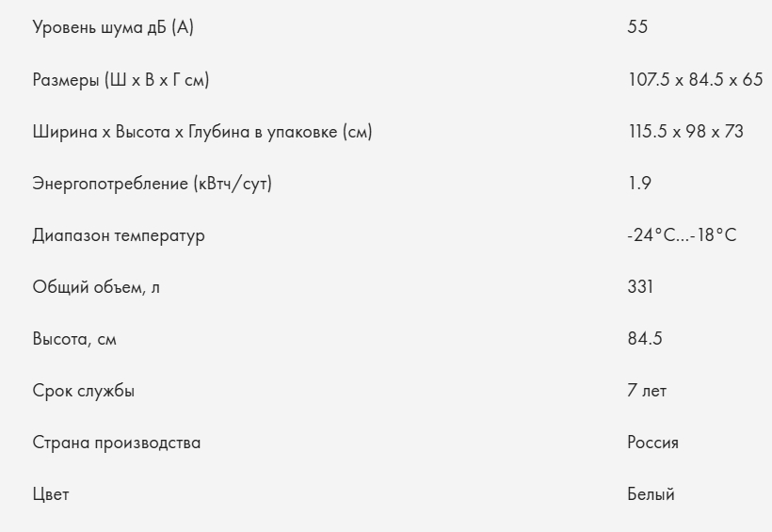
Task: Select the energy consumption value 1.9
Action: [x=639, y=184]
